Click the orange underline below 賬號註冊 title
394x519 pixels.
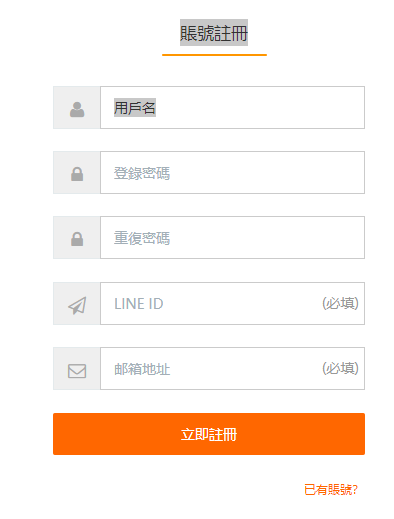(x=214, y=55)
